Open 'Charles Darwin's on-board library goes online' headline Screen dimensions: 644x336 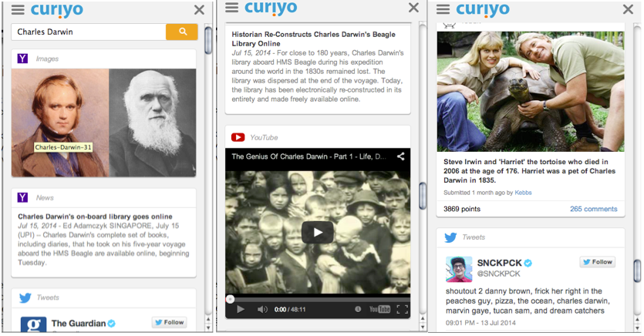pos(95,217)
